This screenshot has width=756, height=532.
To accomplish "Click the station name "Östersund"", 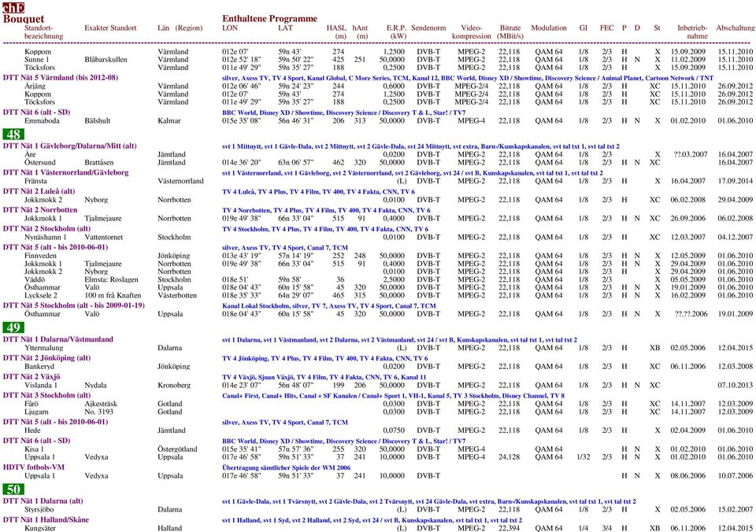I will [x=40, y=163].
